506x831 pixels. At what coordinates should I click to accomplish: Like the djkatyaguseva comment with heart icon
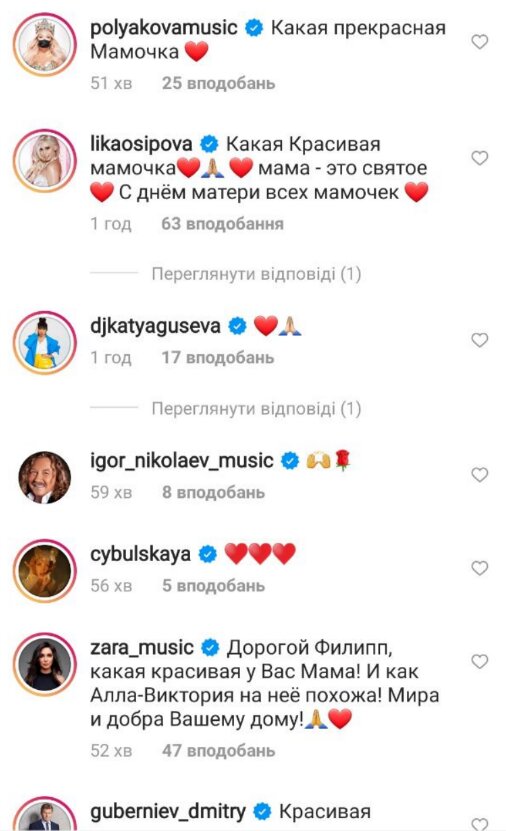tap(480, 340)
